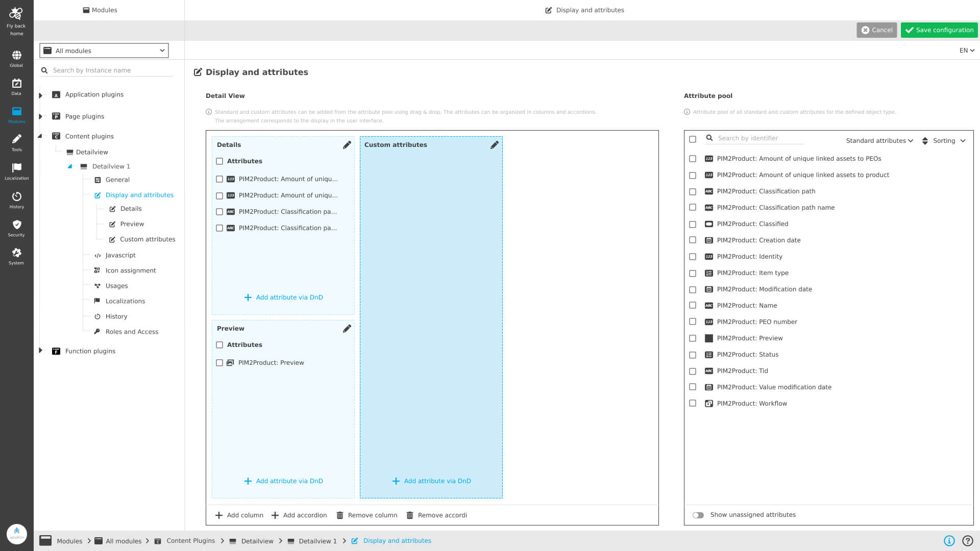This screenshot has height=551, width=980.
Task: Expand the Application plugins tree node
Action: point(41,94)
